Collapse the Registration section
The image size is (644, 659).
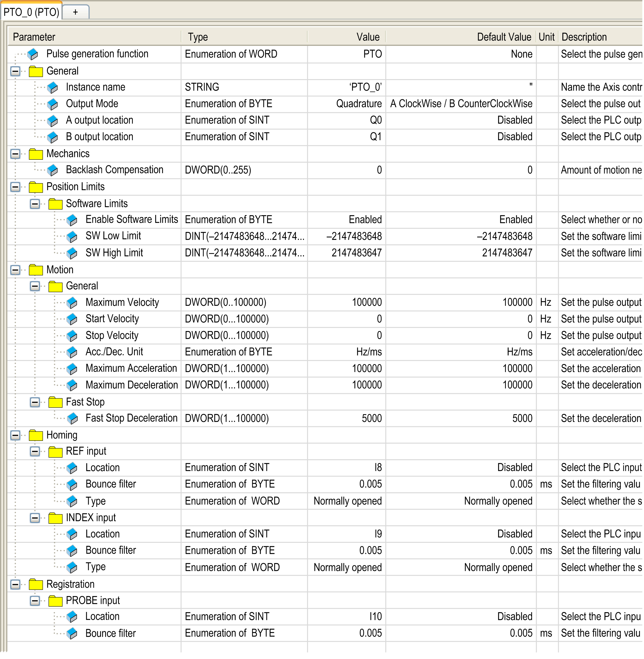click(x=15, y=584)
